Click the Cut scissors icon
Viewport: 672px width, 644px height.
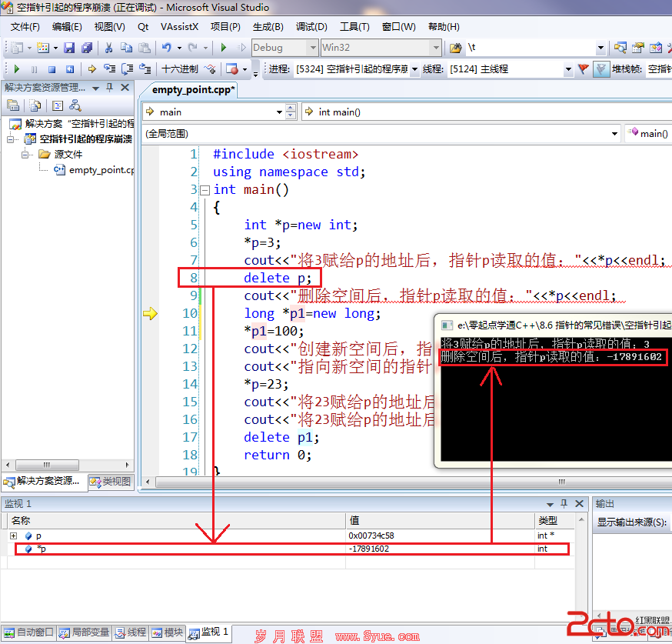108,48
